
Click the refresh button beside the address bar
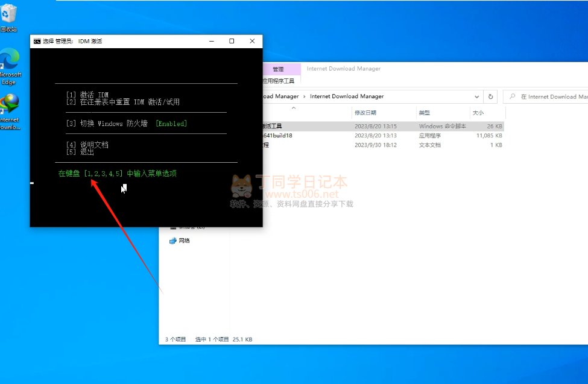tap(490, 96)
